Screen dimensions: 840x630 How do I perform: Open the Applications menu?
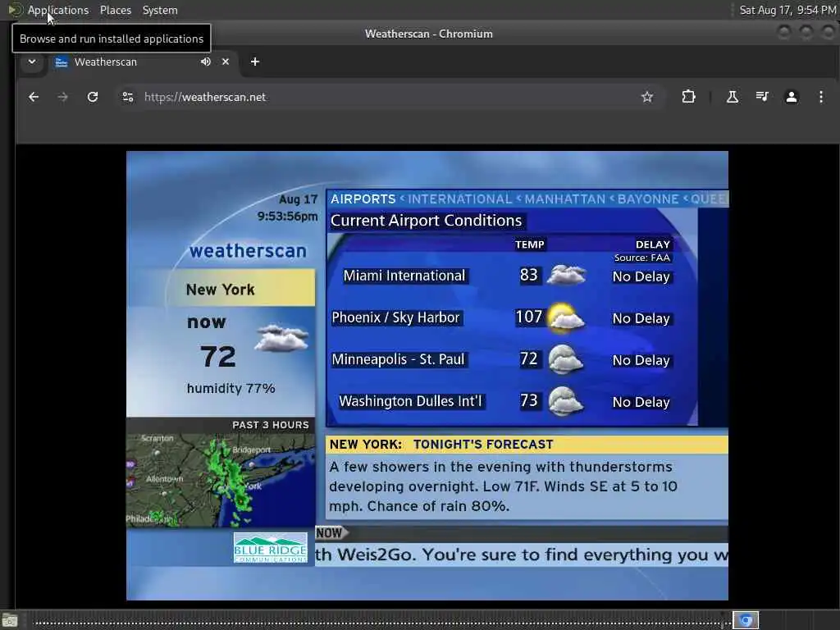click(x=58, y=10)
